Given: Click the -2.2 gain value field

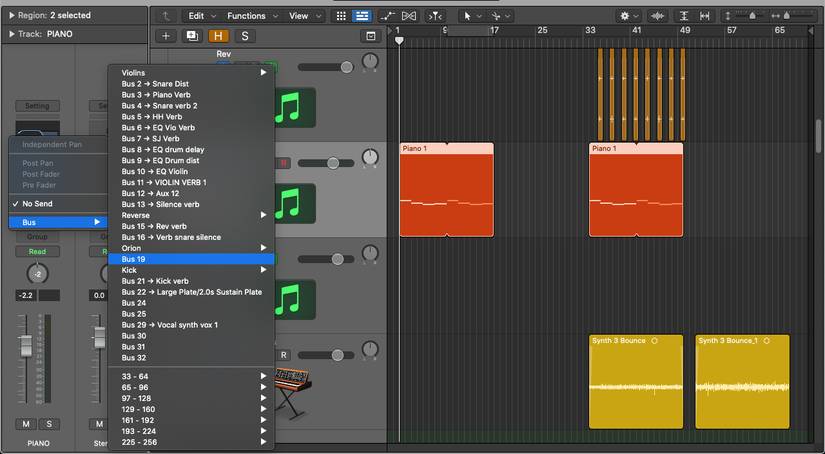Looking at the screenshot, I should 26,296.
